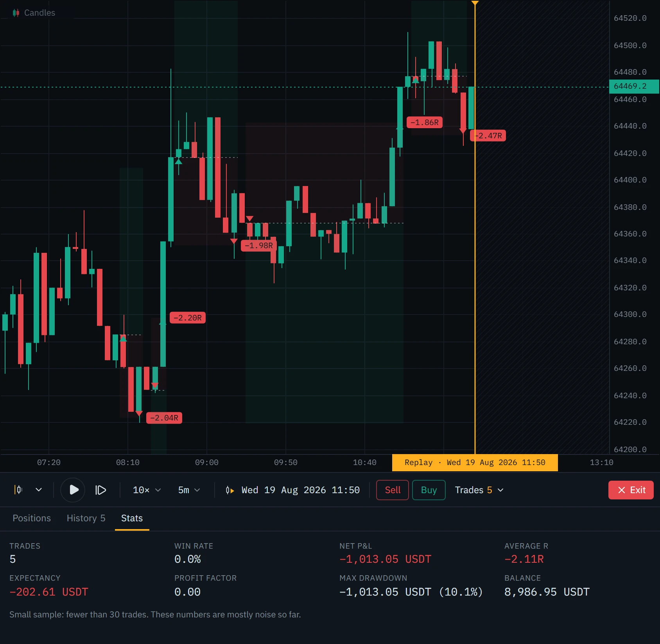Viewport: 660px width, 644px height.
Task: Click the Balance value 8,986.95 USDT
Action: click(x=547, y=592)
